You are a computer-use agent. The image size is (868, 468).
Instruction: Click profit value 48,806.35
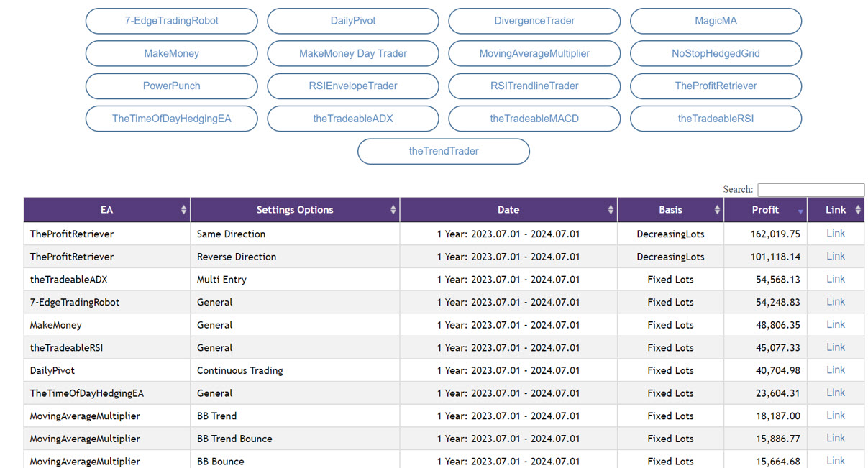(x=778, y=325)
